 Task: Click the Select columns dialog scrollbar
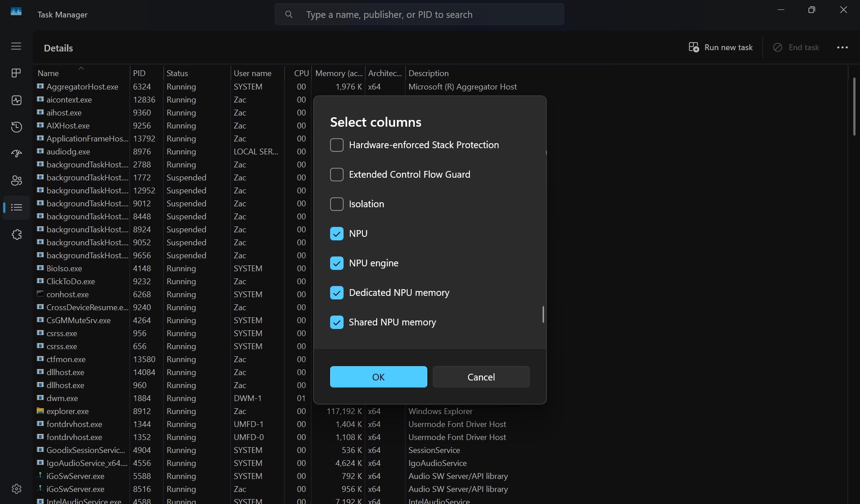click(543, 314)
